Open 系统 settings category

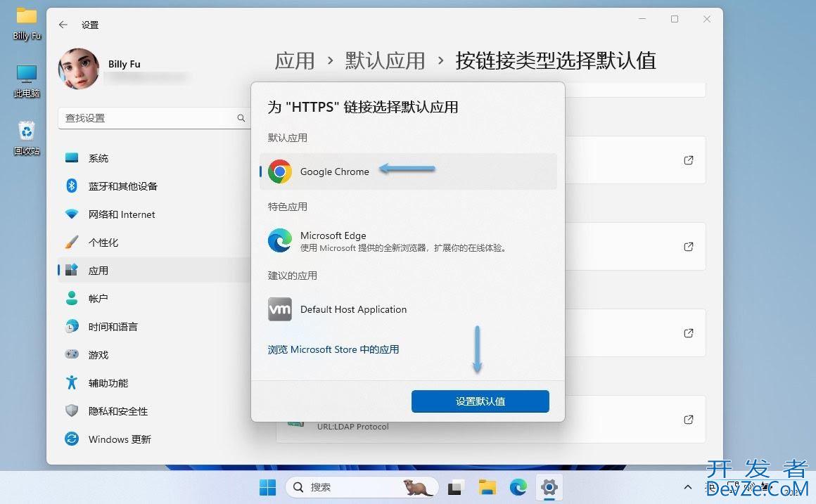point(154,158)
